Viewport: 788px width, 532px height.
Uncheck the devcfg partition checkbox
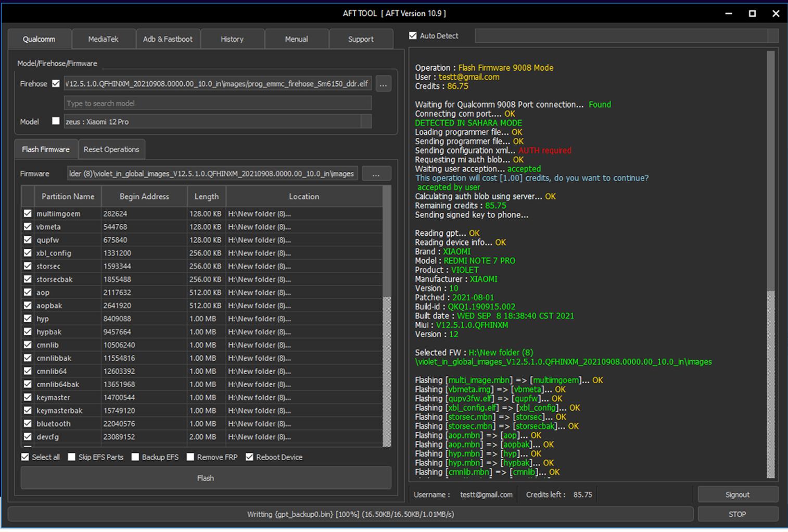28,437
